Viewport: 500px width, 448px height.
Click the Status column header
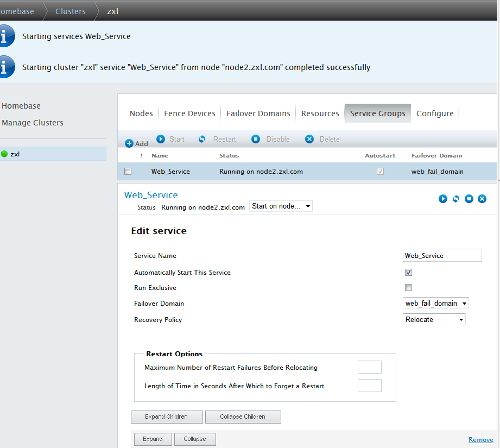pyautogui.click(x=229, y=156)
